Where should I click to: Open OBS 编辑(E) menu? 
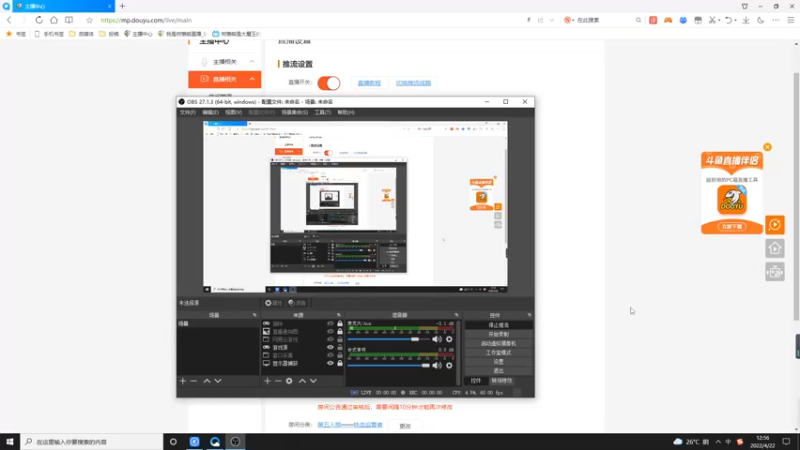pyautogui.click(x=210, y=112)
